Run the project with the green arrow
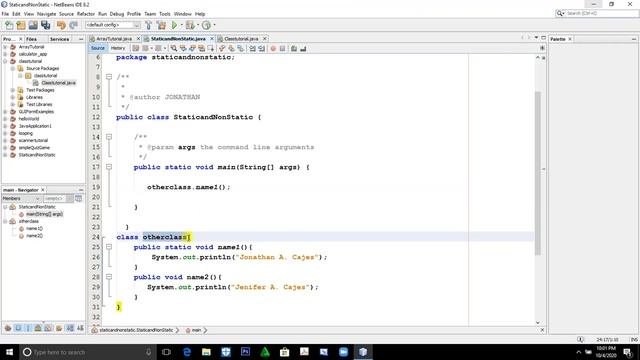 pyautogui.click(x=174, y=25)
